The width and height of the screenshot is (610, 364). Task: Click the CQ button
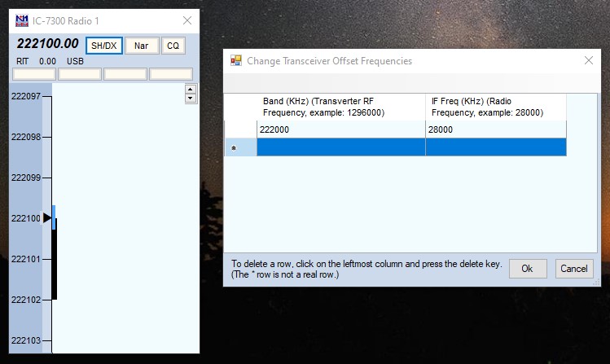pyautogui.click(x=173, y=46)
